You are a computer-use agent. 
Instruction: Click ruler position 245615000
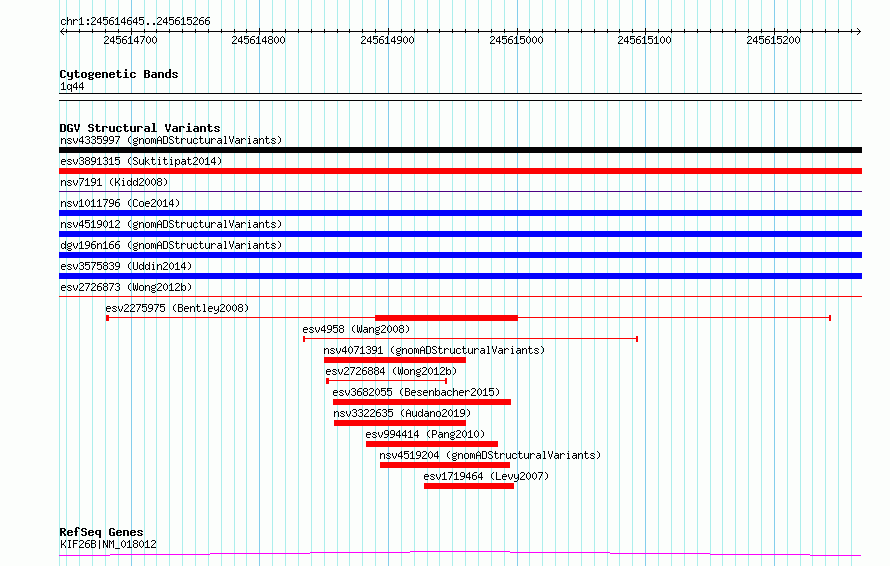[x=516, y=40]
